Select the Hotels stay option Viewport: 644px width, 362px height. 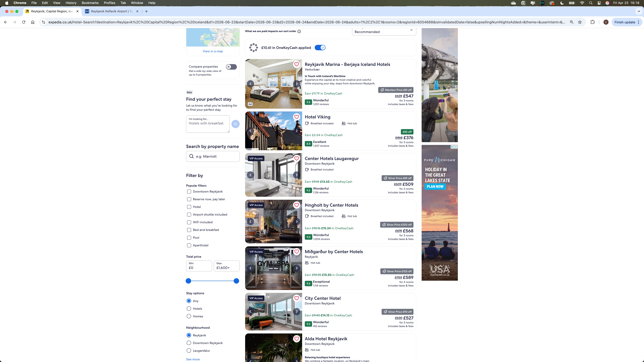[189, 309]
